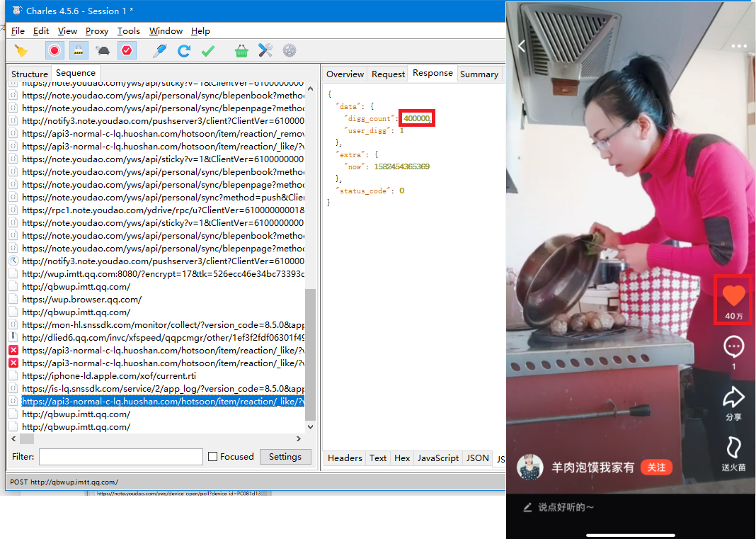The image size is (756, 539).
Task: Select the wup.imtt.qq.com:8080 encrypt request
Action: 163,273
